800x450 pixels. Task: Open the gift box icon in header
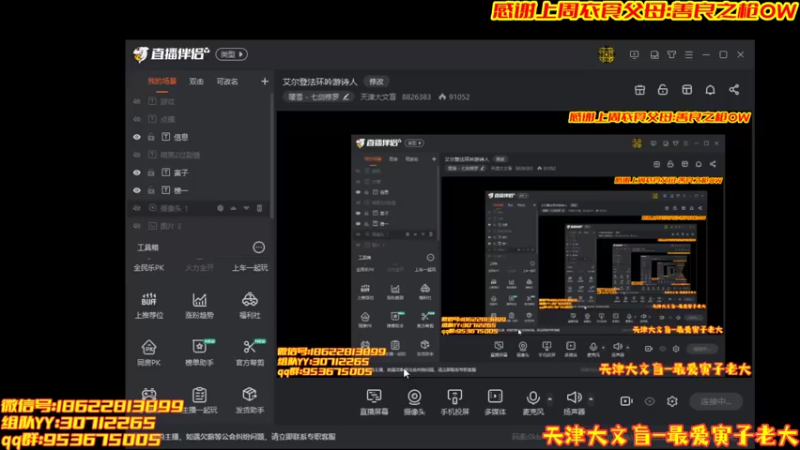[640, 90]
